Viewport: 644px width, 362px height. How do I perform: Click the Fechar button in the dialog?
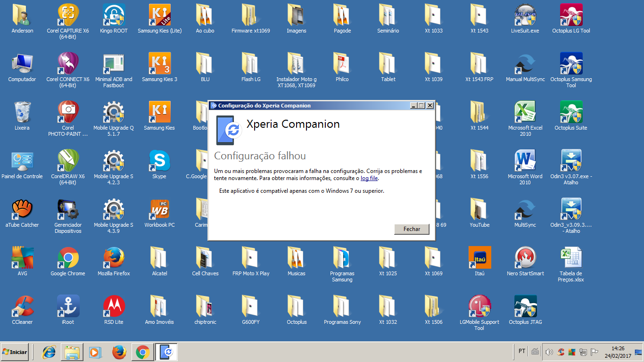[412, 229]
